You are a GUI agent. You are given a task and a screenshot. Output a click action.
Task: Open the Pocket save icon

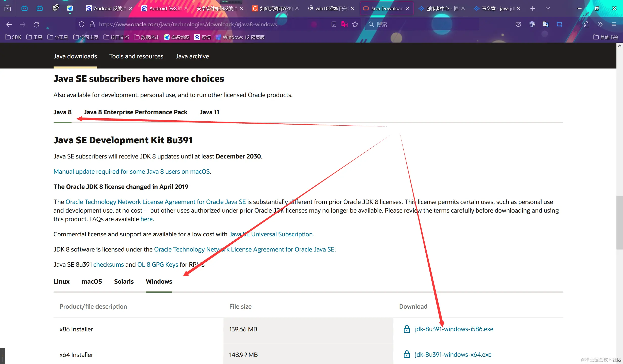[x=518, y=25]
